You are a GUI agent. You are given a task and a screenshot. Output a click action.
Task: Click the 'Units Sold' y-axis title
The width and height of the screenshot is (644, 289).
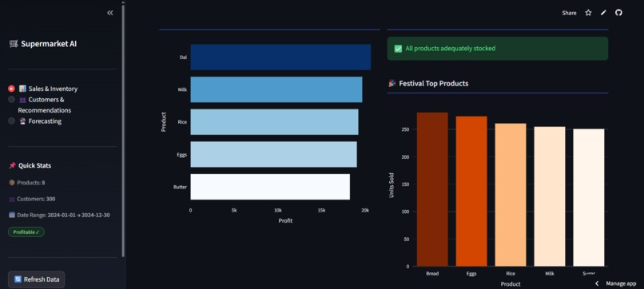pyautogui.click(x=392, y=185)
